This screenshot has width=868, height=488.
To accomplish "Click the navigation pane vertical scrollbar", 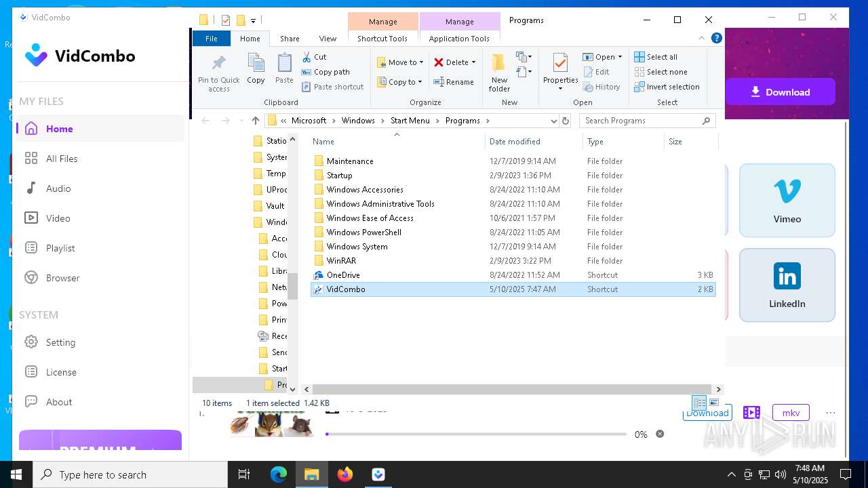I will [293, 285].
